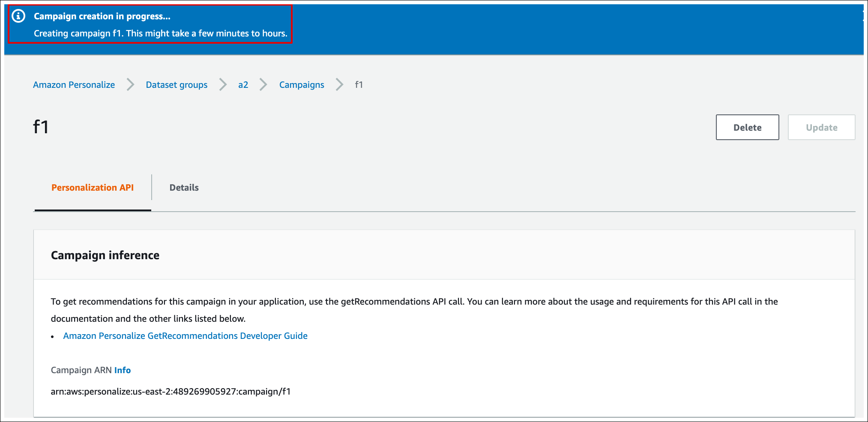Switch to the Details tab

tap(184, 188)
